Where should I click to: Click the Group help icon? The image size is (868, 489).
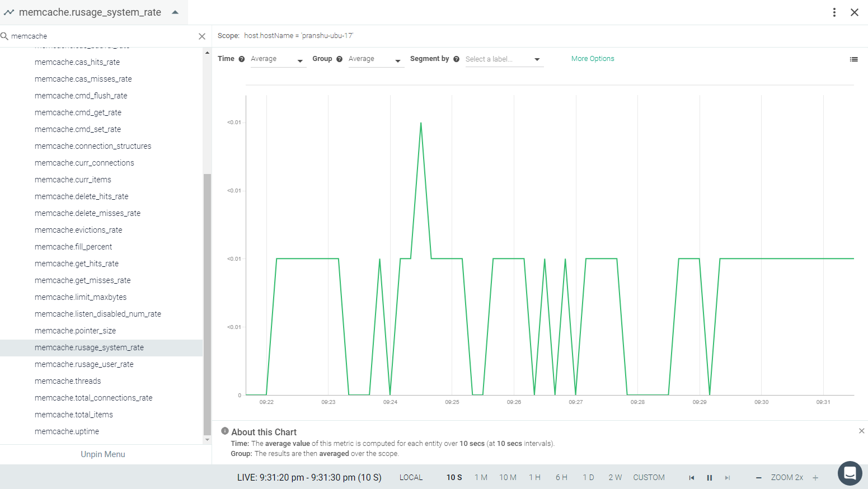[339, 59]
